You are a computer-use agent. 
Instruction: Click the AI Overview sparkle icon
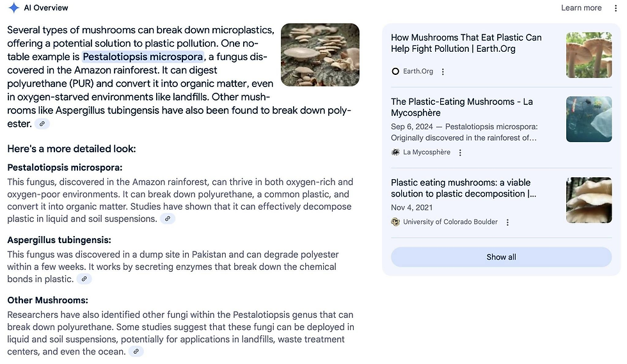[14, 8]
